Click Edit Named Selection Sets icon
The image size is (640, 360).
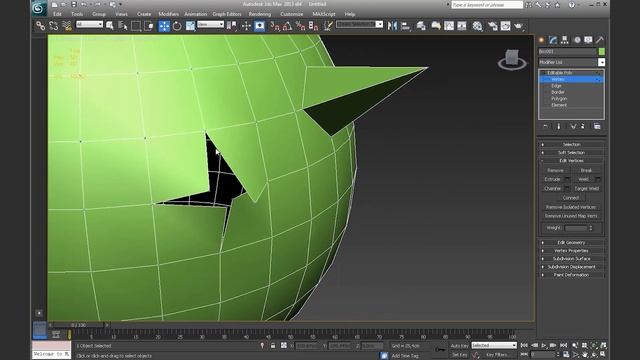(x=328, y=26)
